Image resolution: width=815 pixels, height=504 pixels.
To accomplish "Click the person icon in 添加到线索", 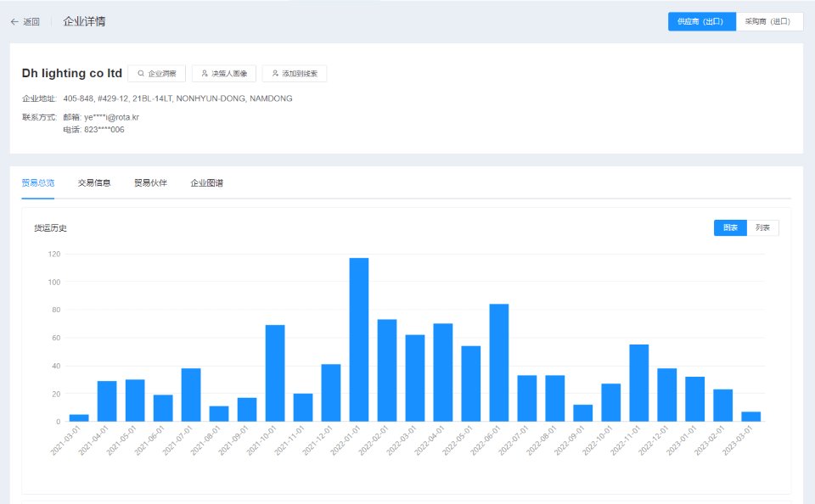I will (x=275, y=74).
